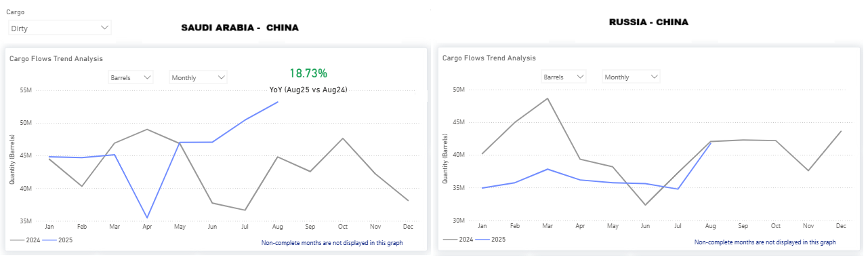Screen dimensions: 868x262
Task: Click the non-complete months note in Russia chart
Action: [x=765, y=242]
